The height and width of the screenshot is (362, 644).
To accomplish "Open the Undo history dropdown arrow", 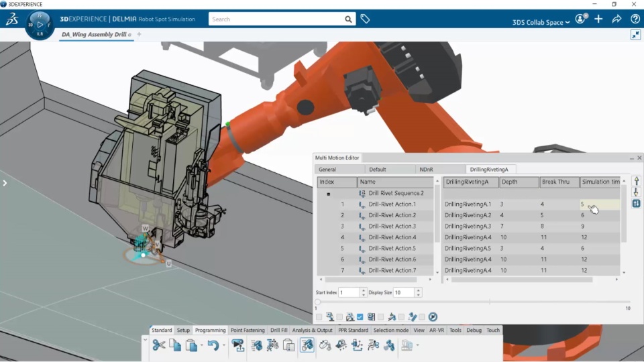I will 223,345.
